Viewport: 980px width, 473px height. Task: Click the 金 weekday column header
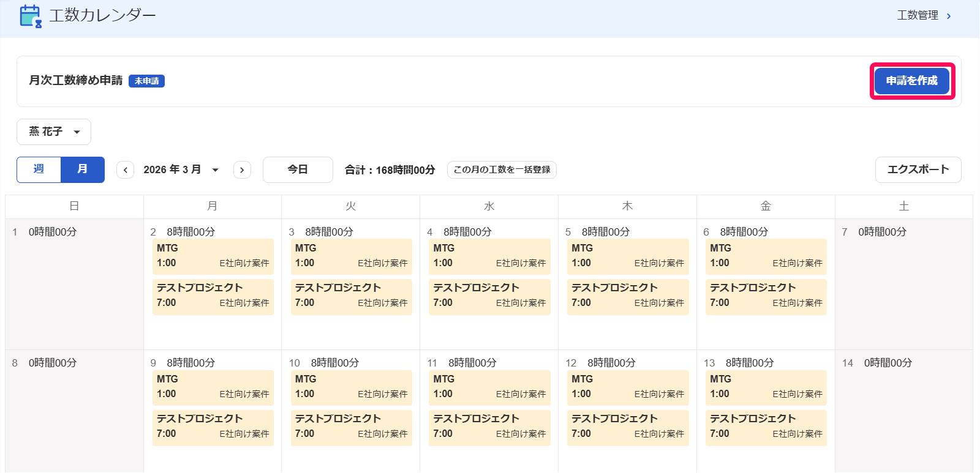point(766,206)
